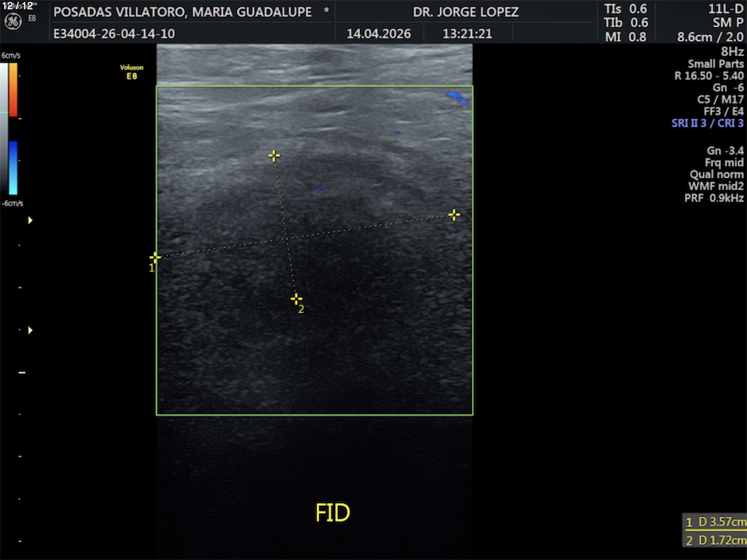Select the FID annotation label

tap(332, 512)
